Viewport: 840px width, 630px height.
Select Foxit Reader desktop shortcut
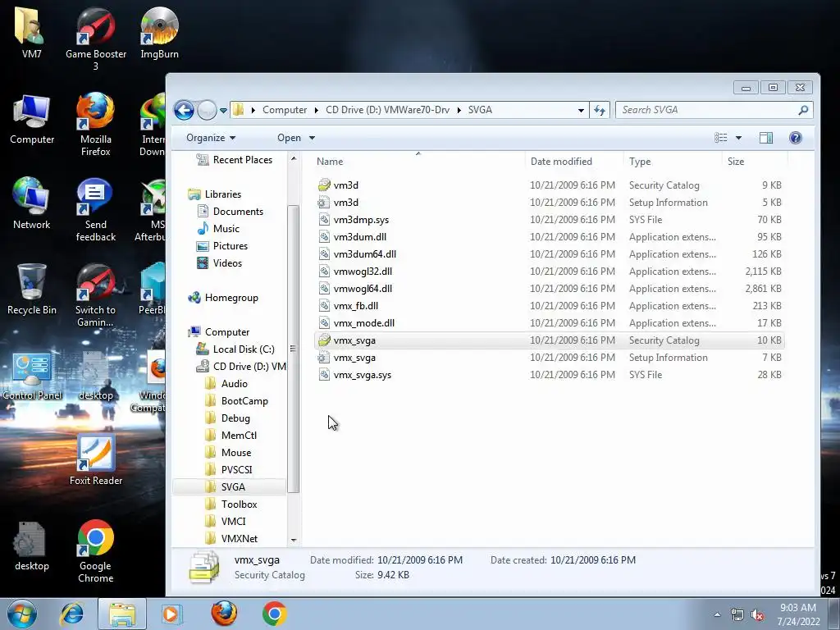96,460
